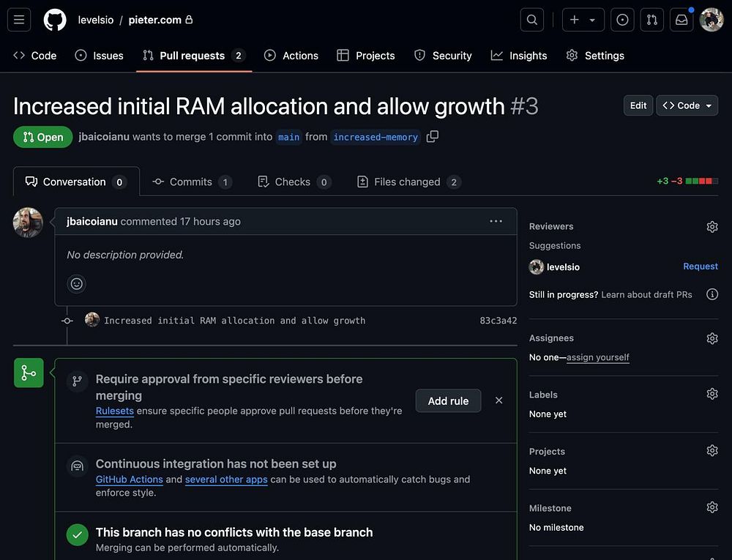Open the Projects repository tab
The width and height of the screenshot is (732, 560).
[366, 56]
